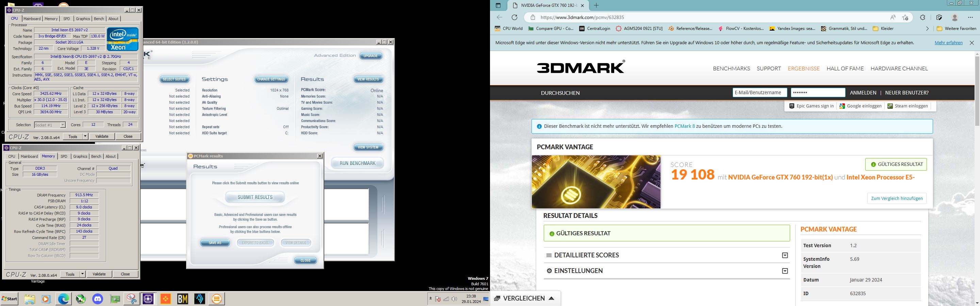Click the Upgrade button in PCMark
This screenshot has width=980, height=306.
(371, 56)
